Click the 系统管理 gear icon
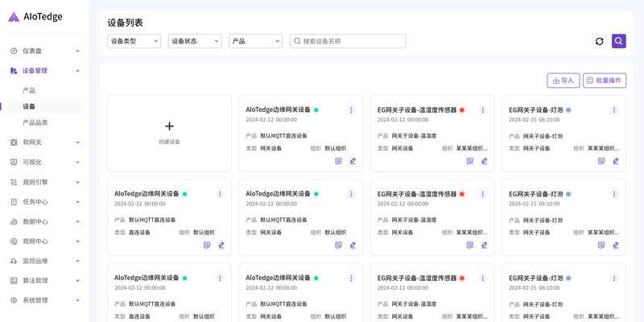Viewport: 644px width, 322px height. 14,300
